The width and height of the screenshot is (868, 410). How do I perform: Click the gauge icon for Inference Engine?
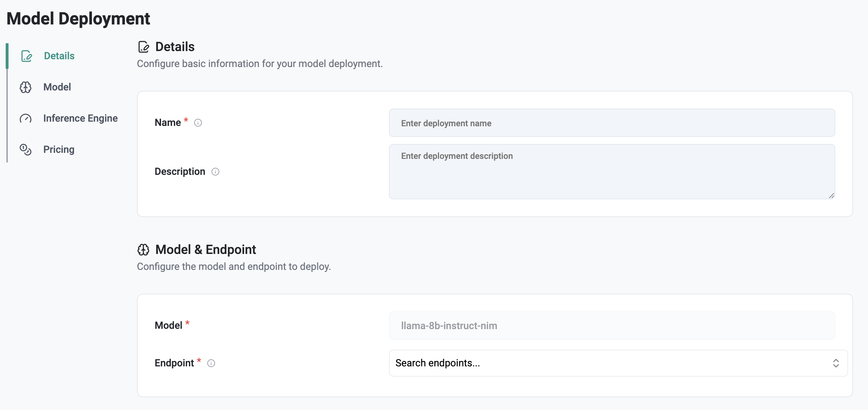(x=26, y=118)
